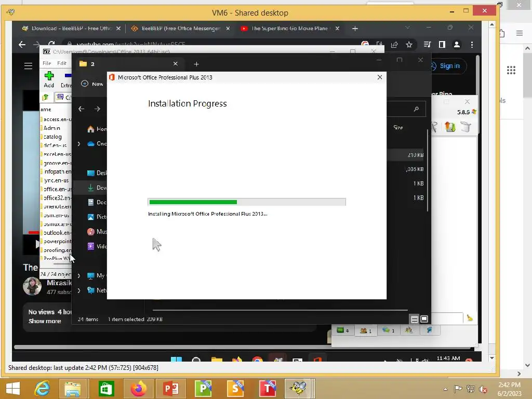Image resolution: width=532 pixels, height=399 pixels.
Task: Expand the Network tree node
Action: pos(79,290)
